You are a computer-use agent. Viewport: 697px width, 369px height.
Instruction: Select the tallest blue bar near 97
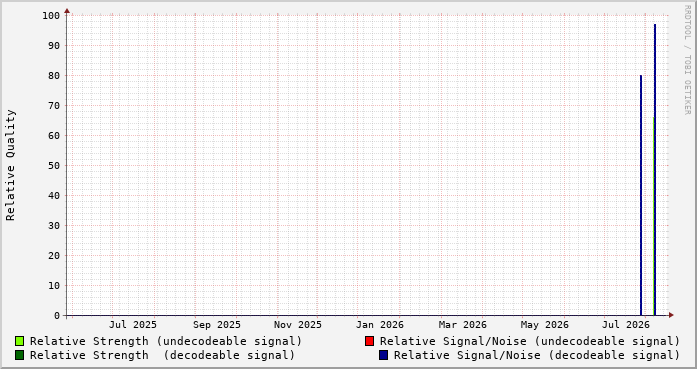pyautogui.click(x=655, y=170)
